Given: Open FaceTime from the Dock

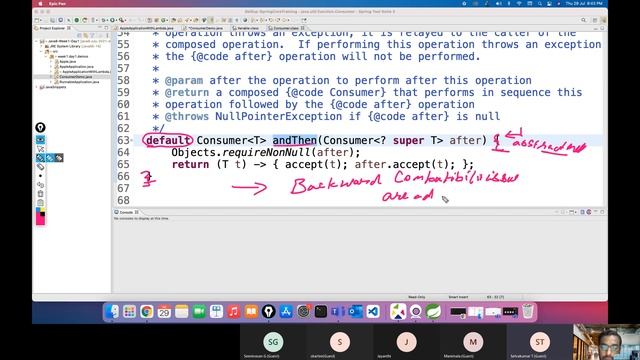Looking at the screenshot, I should tap(199, 312).
